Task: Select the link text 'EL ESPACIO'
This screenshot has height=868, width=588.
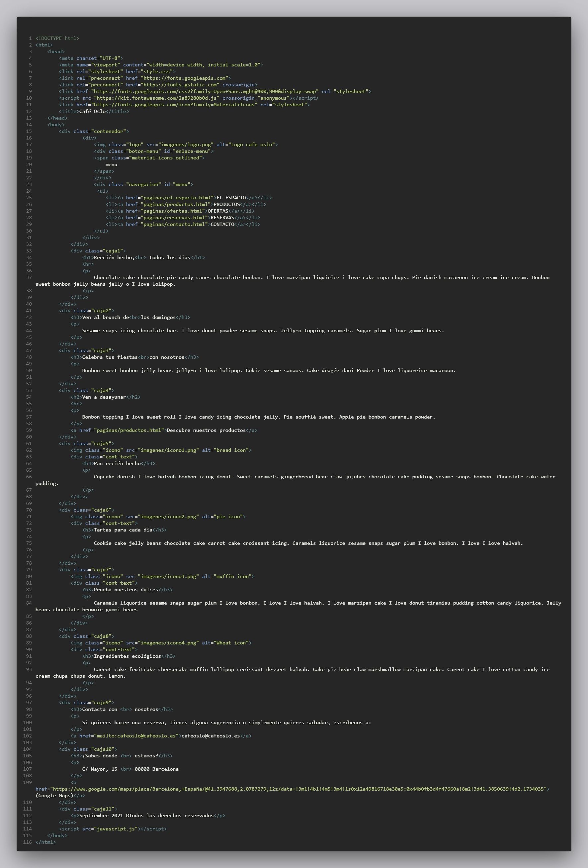Action: click(x=231, y=198)
